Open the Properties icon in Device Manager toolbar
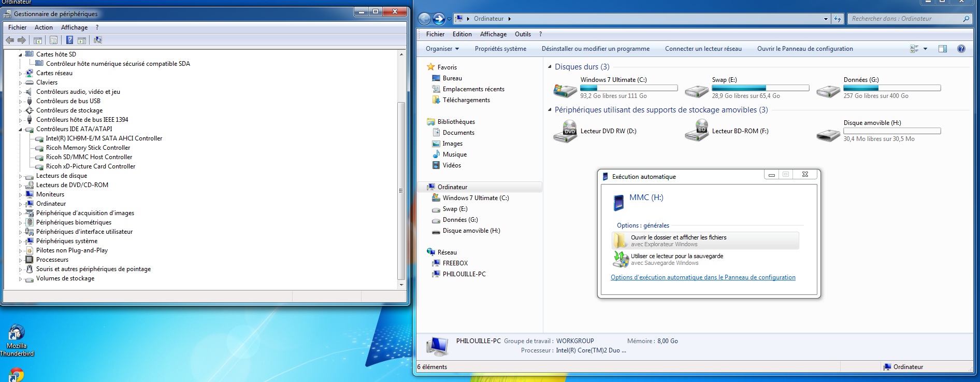This screenshot has height=382, width=980. pos(53,40)
